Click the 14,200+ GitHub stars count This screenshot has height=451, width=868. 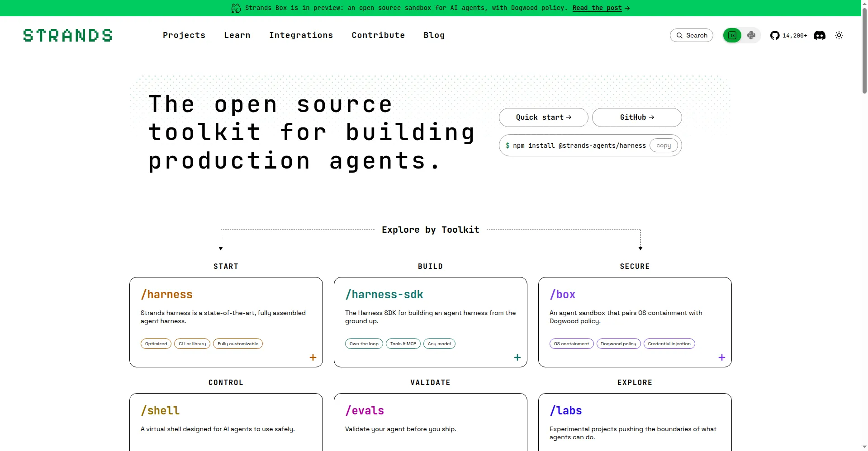tap(795, 35)
